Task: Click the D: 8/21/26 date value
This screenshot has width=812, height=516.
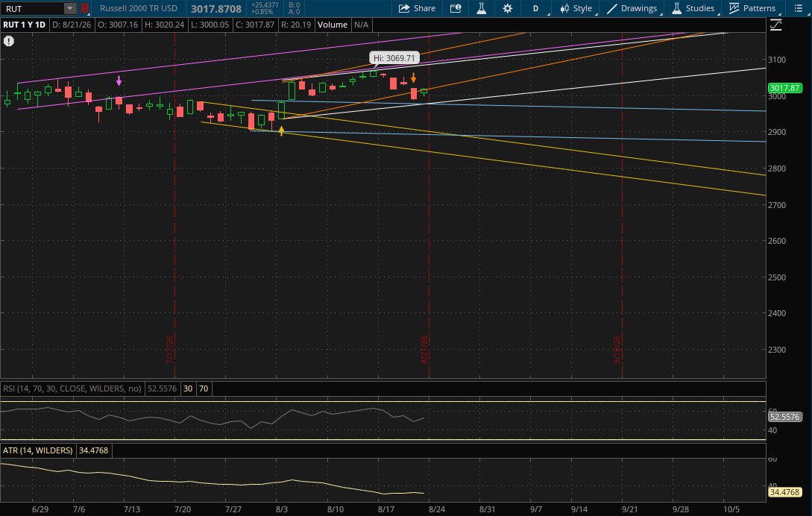Action: tap(72, 25)
